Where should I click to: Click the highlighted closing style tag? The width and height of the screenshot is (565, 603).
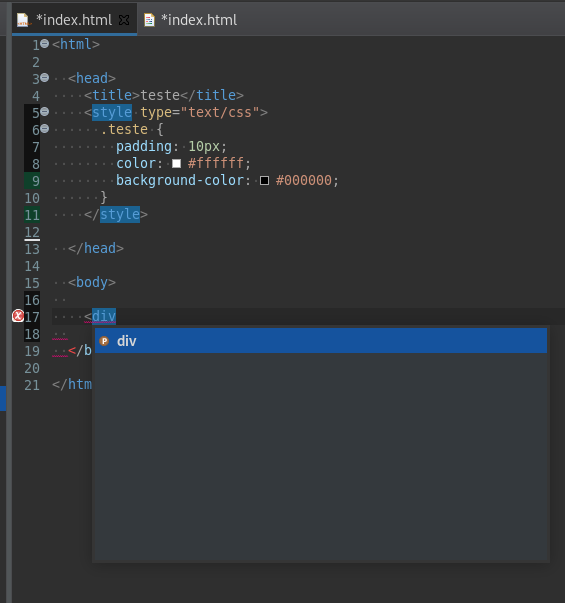pyautogui.click(x=120, y=214)
